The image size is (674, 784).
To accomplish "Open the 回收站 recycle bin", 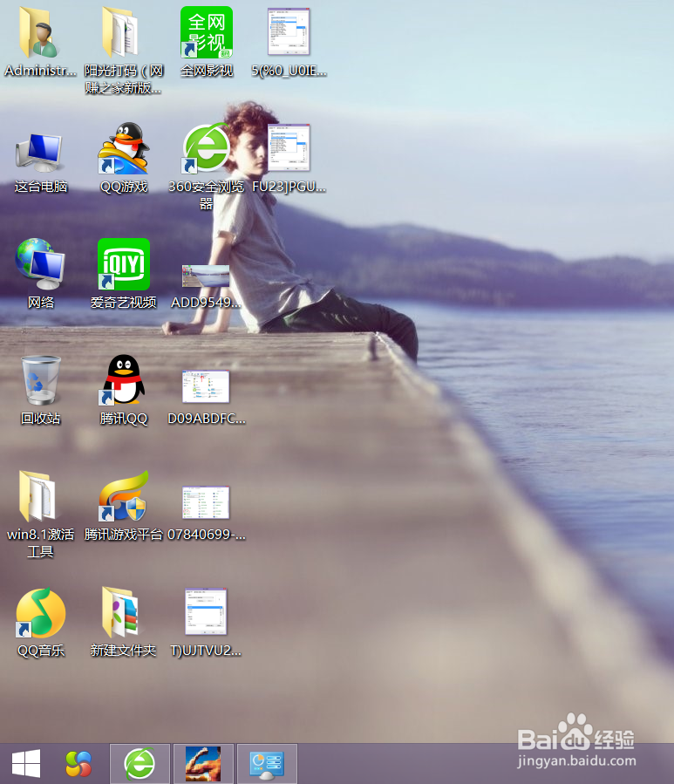I will (40, 380).
